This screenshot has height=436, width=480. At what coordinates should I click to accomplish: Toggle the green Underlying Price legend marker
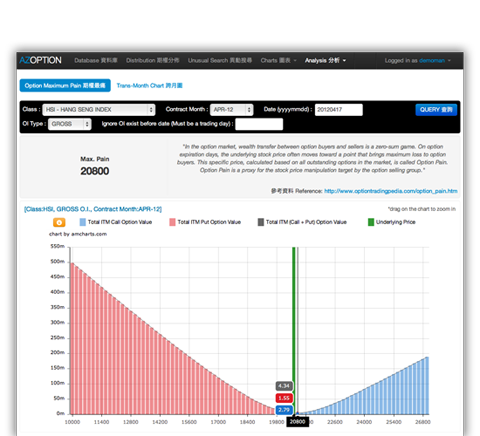click(x=371, y=222)
